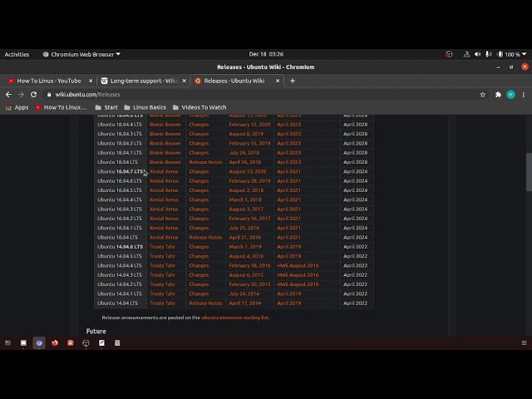This screenshot has width=532, height=399.
Task: Open the How To Linux bookmark
Action: click(x=61, y=107)
